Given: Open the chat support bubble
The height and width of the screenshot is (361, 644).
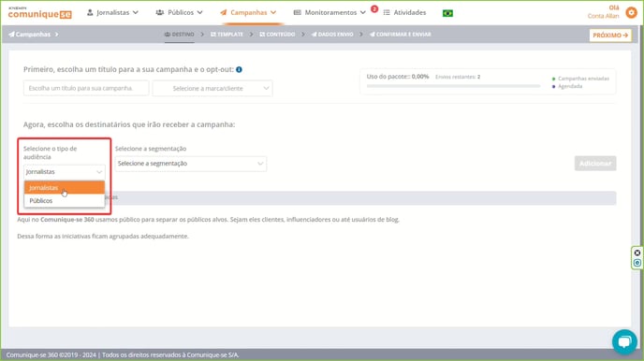Looking at the screenshot, I should coord(624,341).
